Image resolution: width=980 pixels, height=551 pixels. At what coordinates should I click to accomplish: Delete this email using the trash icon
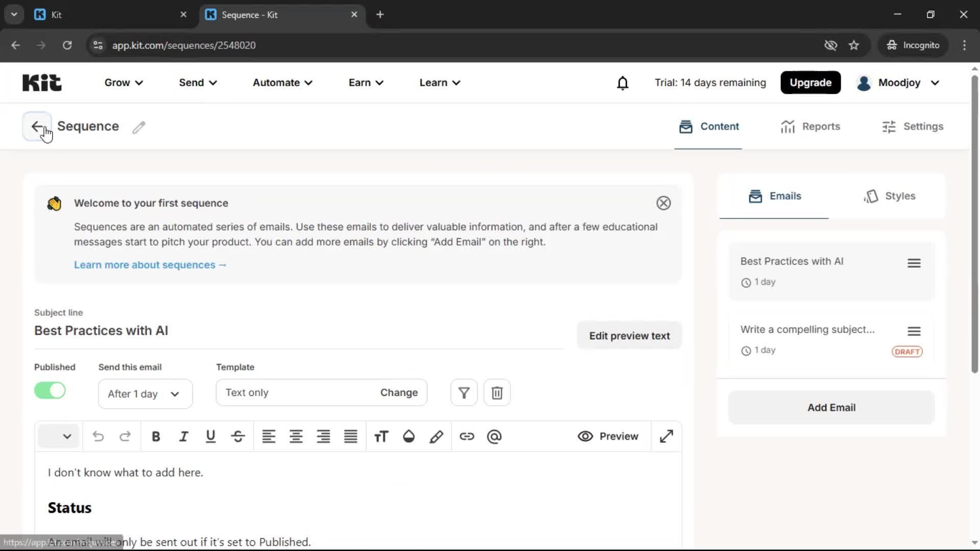pyautogui.click(x=497, y=392)
